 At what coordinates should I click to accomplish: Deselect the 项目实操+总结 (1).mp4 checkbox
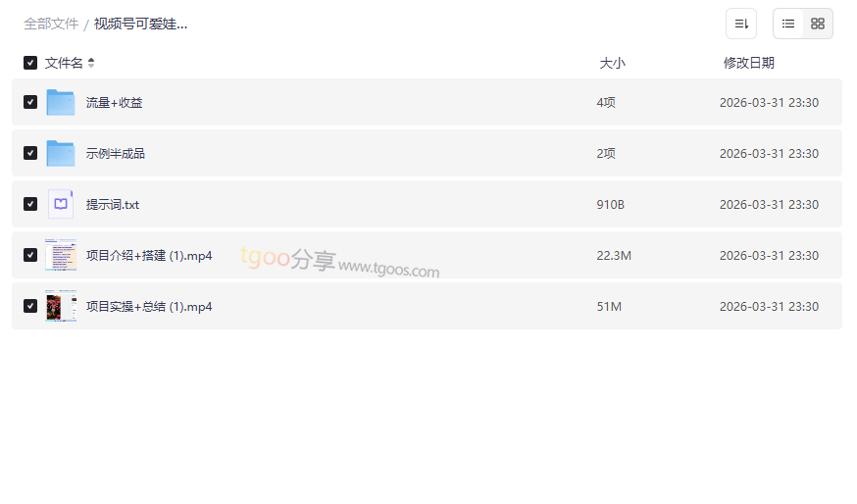point(30,306)
